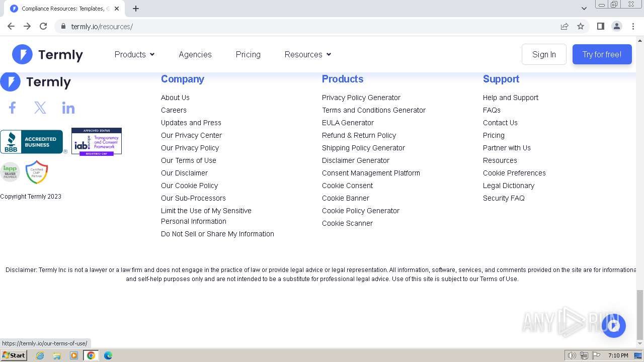The height and width of the screenshot is (362, 644).
Task: Click the Sign In button
Action: [544, 54]
